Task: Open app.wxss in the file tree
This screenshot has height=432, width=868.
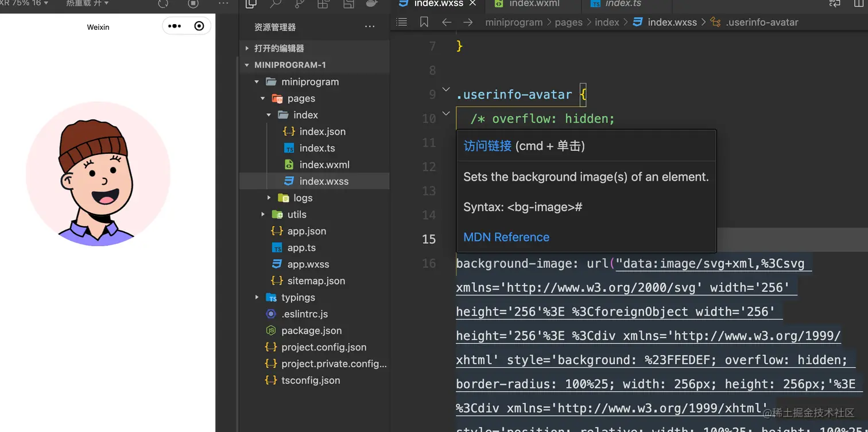Action: 308,264
